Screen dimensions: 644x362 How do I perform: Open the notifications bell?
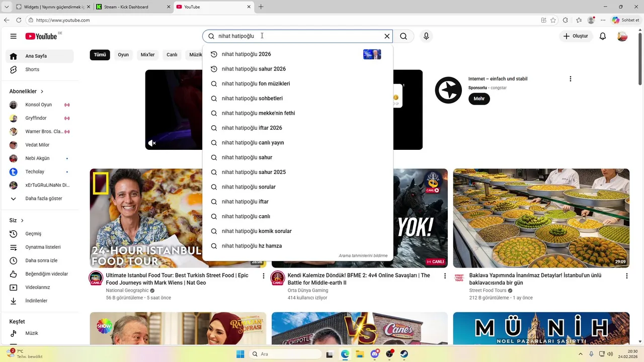(603, 36)
